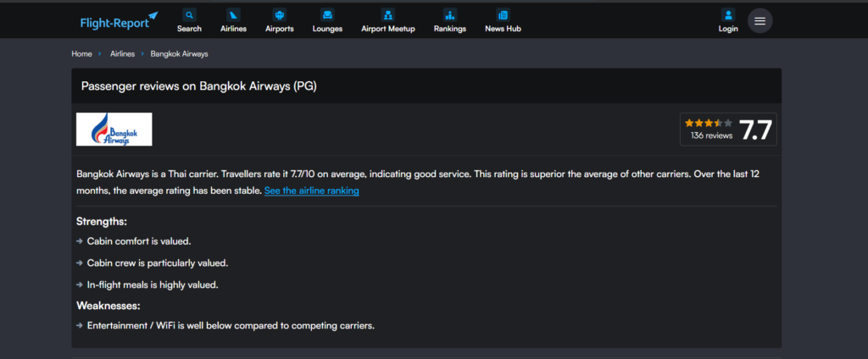868x359 pixels.
Task: Select the Airports nav label
Action: [280, 29]
